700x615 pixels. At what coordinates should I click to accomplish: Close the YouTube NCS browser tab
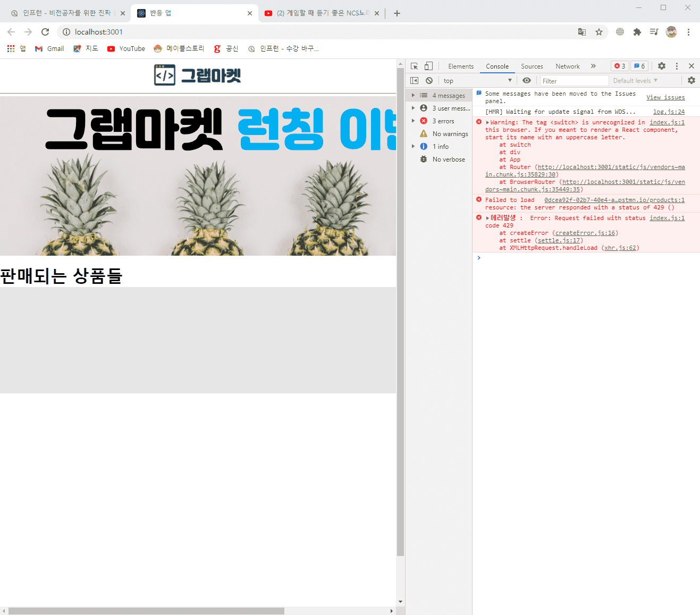tap(377, 13)
